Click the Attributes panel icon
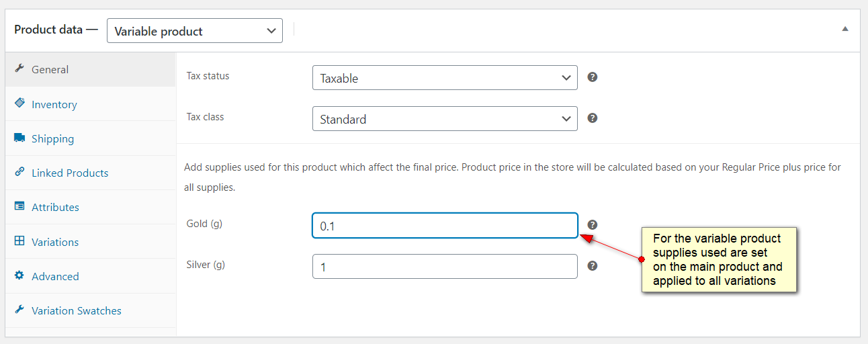 click(19, 206)
